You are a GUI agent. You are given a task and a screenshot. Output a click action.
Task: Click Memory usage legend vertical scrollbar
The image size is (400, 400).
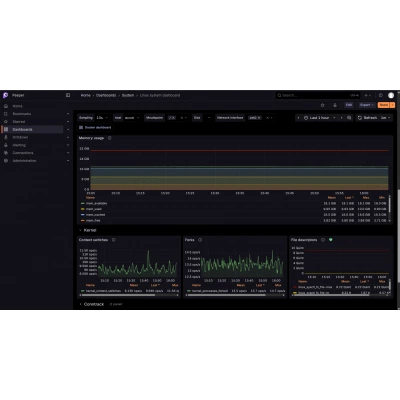coord(389,204)
